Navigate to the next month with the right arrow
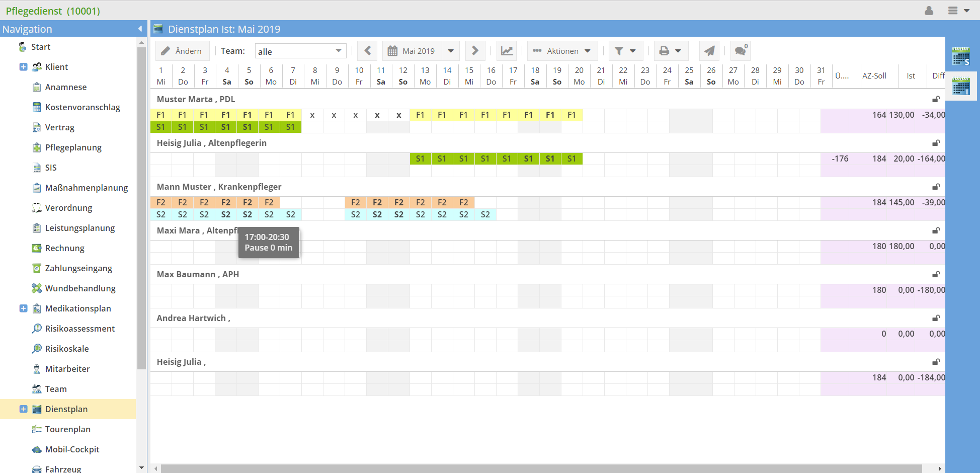 click(x=475, y=50)
